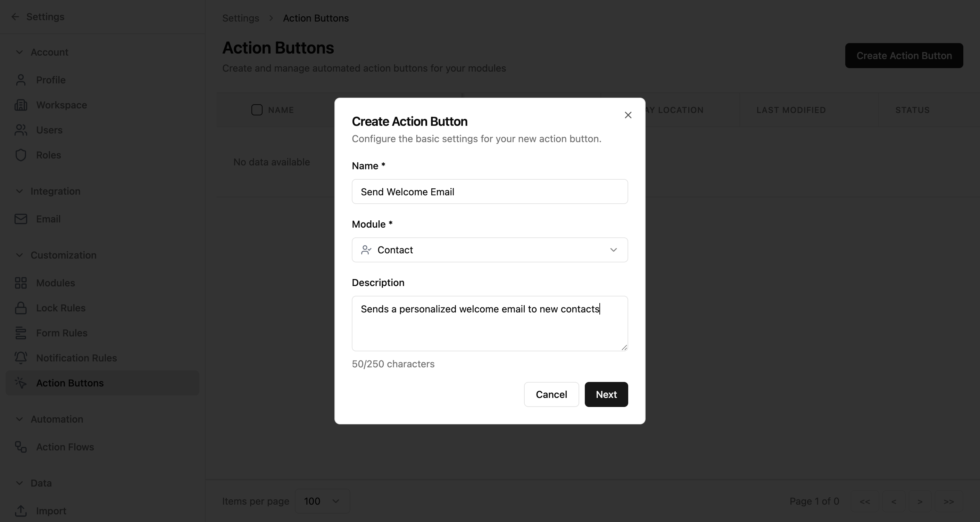Click Settings in the breadcrumb
The height and width of the screenshot is (522, 980).
[240, 18]
